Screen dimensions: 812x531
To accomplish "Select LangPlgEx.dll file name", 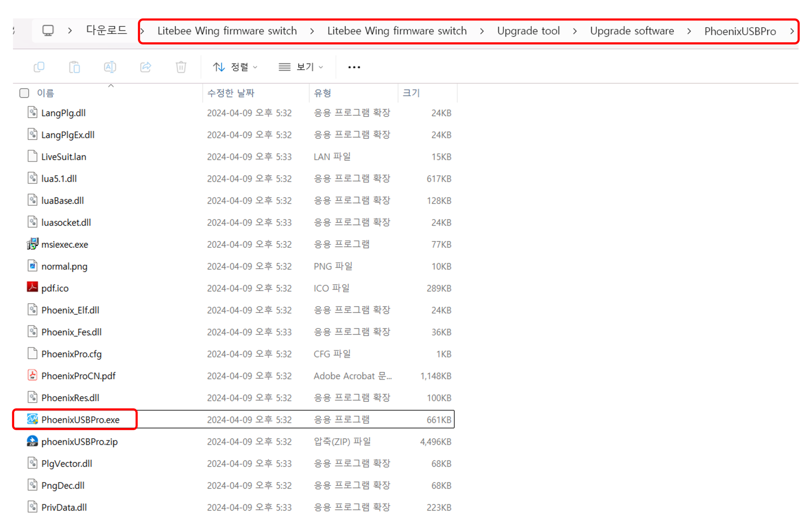I will (x=68, y=135).
